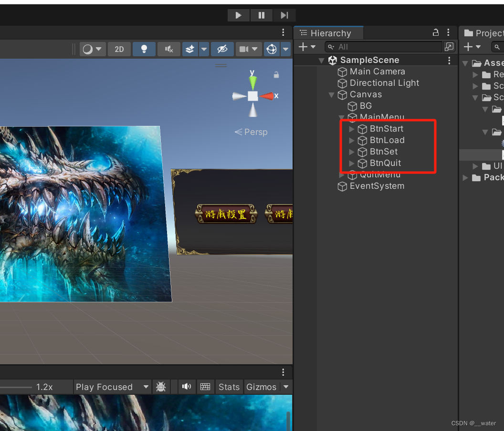Click the orientation gizmo center cube

coord(253,96)
